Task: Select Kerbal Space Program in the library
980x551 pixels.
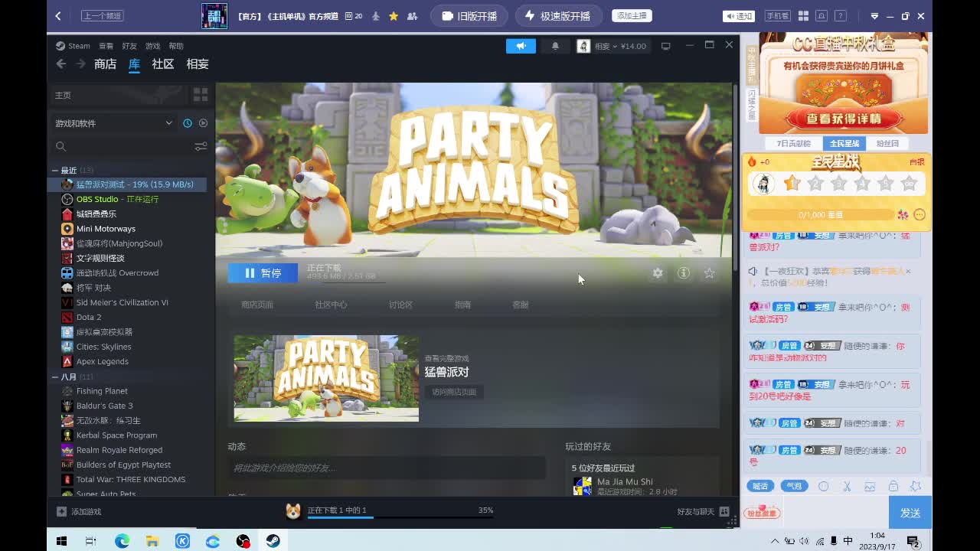Action: pos(127,435)
